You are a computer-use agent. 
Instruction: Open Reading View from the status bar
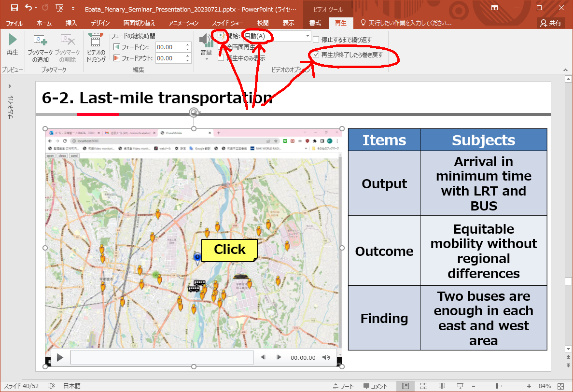point(442,386)
